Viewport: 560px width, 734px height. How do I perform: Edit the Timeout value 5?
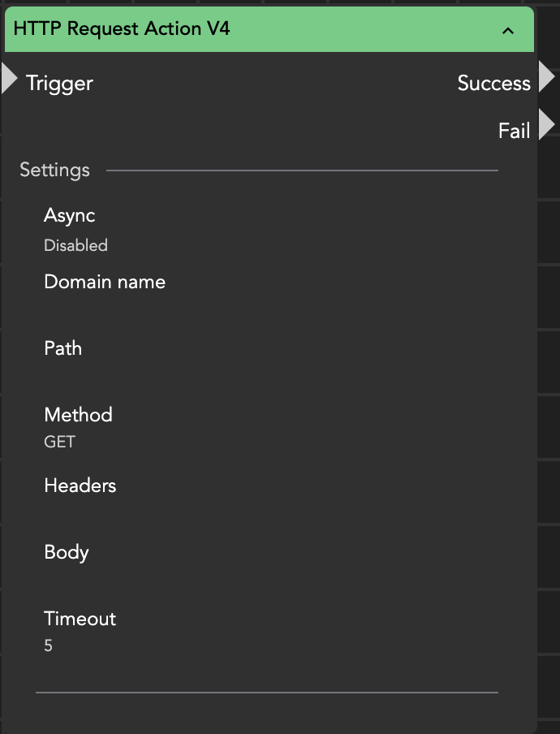click(48, 646)
